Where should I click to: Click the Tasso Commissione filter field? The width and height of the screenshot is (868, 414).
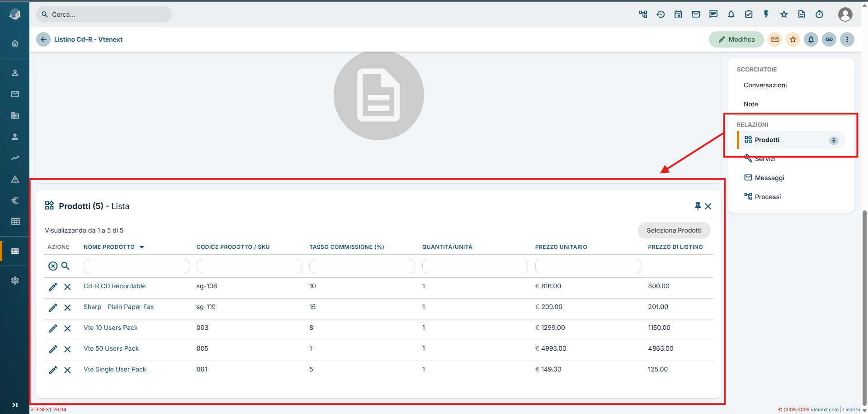362,266
